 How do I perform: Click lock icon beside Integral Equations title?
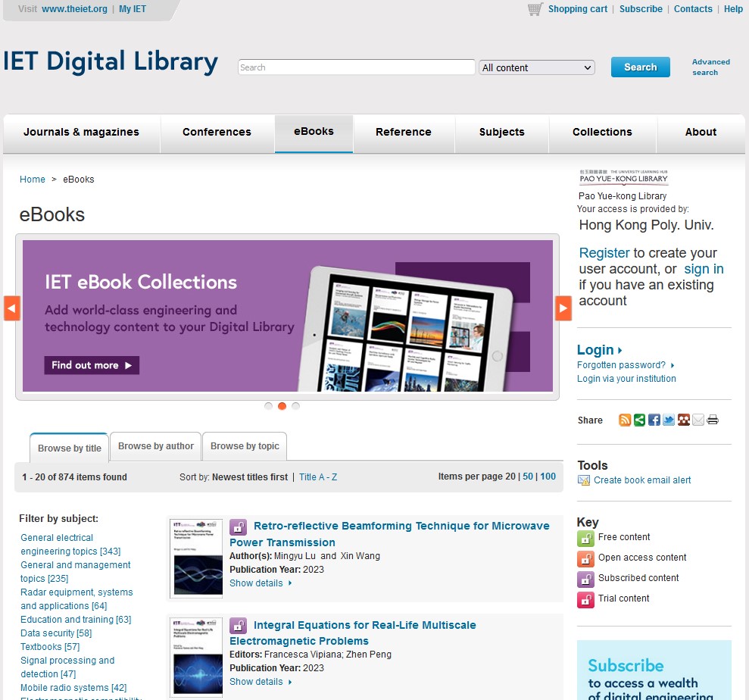click(238, 626)
